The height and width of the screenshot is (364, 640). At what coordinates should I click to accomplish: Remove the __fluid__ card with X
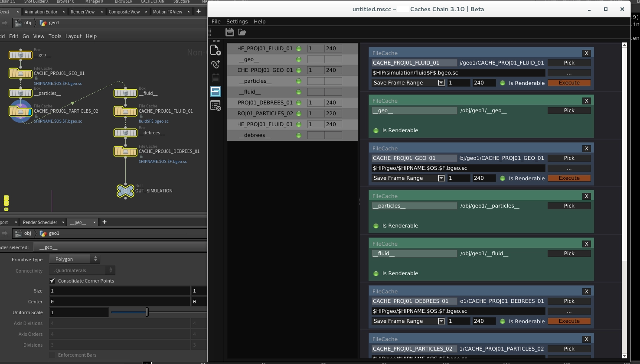[x=586, y=244]
